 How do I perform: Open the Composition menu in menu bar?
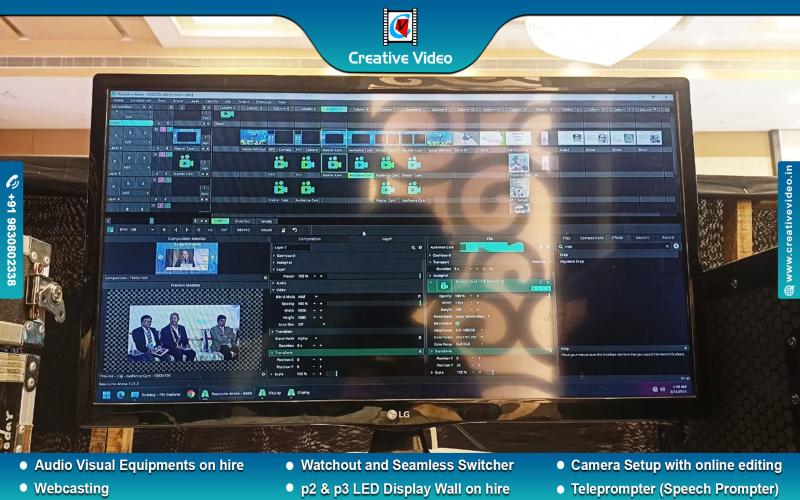141,100
